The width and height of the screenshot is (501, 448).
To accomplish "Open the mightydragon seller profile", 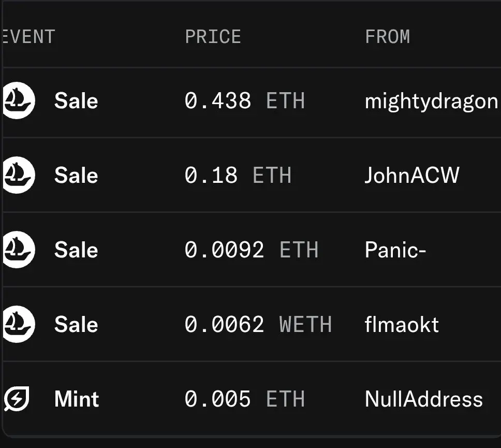I will click(431, 102).
